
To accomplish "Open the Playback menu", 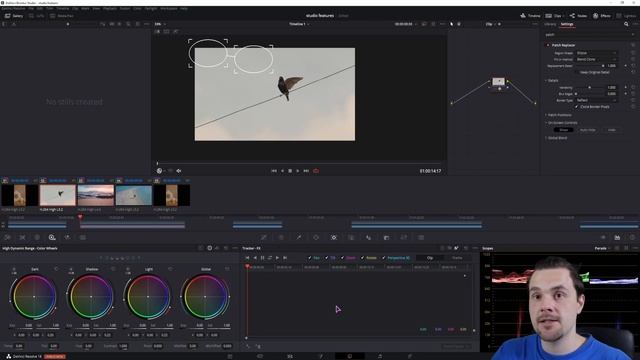I will click(109, 8).
